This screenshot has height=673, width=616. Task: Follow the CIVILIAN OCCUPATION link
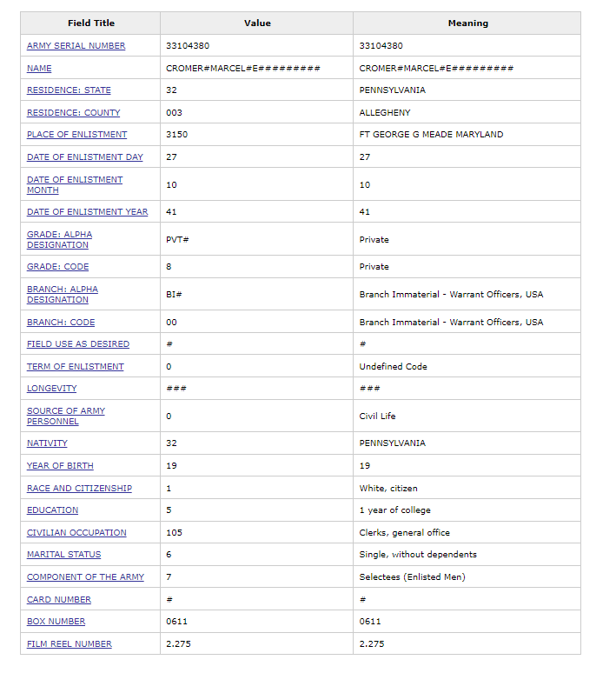[76, 533]
